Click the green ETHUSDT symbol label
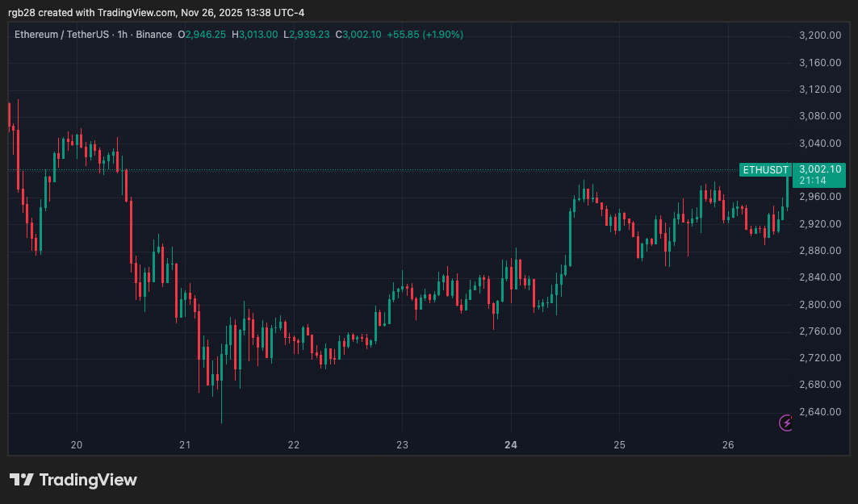858x504 pixels. tap(765, 170)
